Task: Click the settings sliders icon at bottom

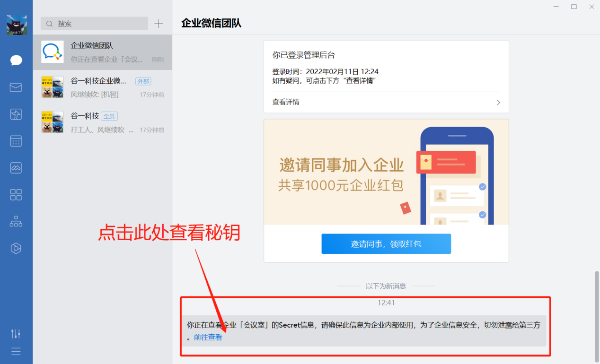Action: click(16, 333)
